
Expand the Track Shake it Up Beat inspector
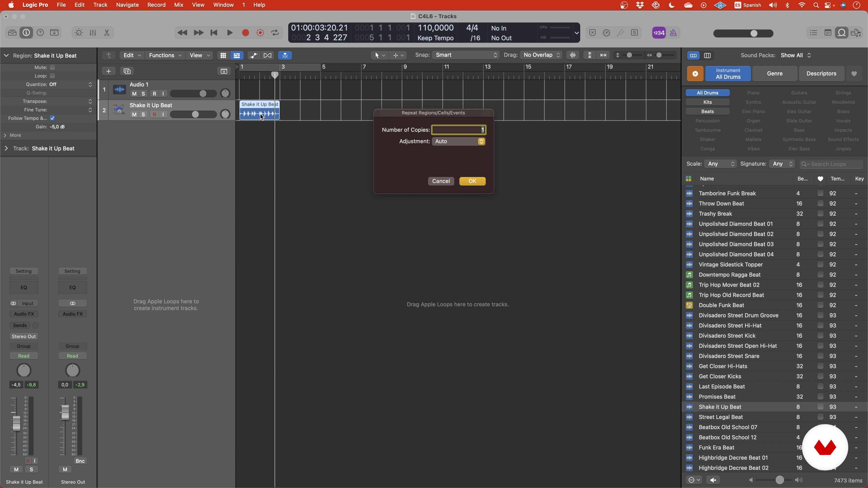click(x=6, y=148)
